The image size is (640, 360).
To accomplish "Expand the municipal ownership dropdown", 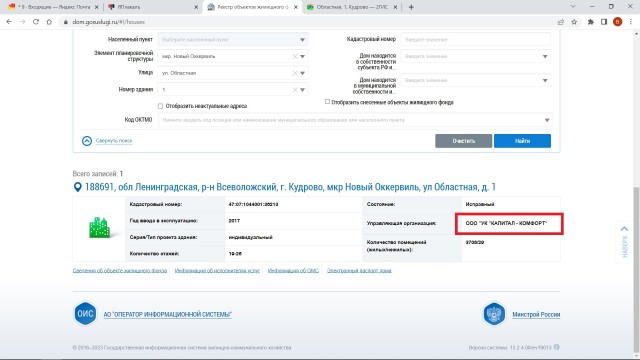I will (545, 80).
